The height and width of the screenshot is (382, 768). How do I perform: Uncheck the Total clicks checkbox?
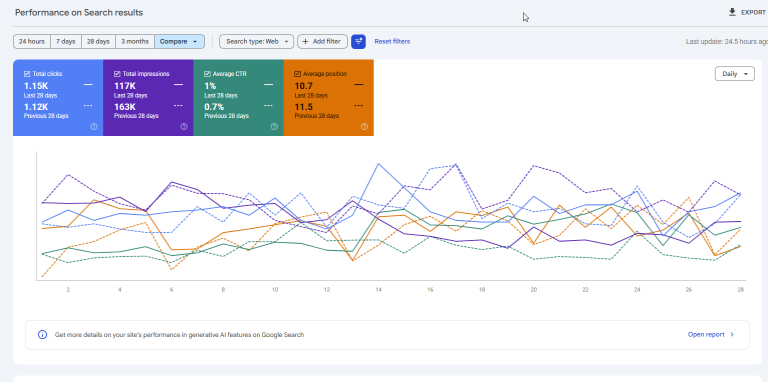click(27, 74)
